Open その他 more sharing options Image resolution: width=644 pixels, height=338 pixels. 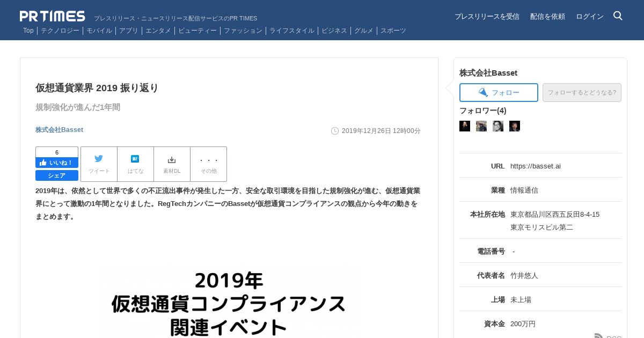(209, 164)
